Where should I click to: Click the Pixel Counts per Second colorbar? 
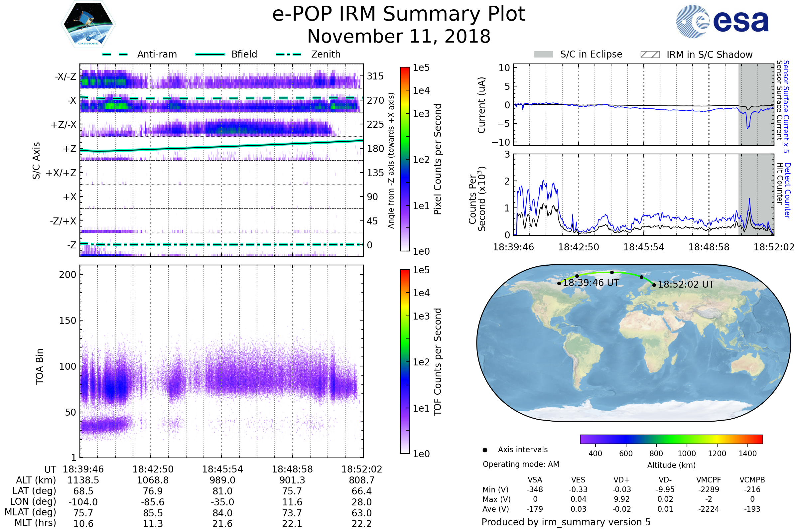(x=405, y=159)
